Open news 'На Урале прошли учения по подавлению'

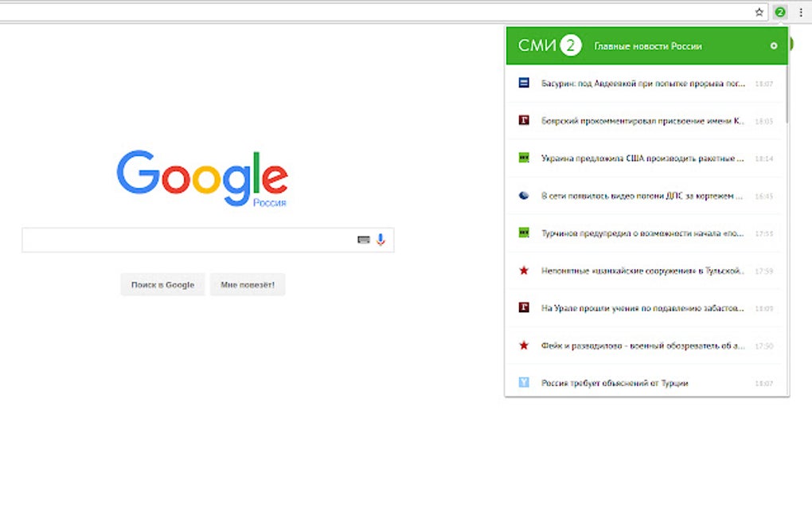click(x=642, y=308)
